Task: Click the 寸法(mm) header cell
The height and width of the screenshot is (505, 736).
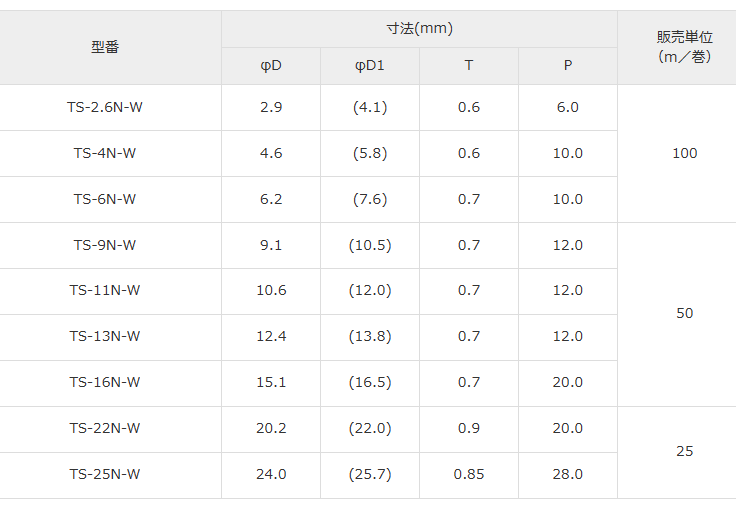Action: pyautogui.click(x=420, y=29)
